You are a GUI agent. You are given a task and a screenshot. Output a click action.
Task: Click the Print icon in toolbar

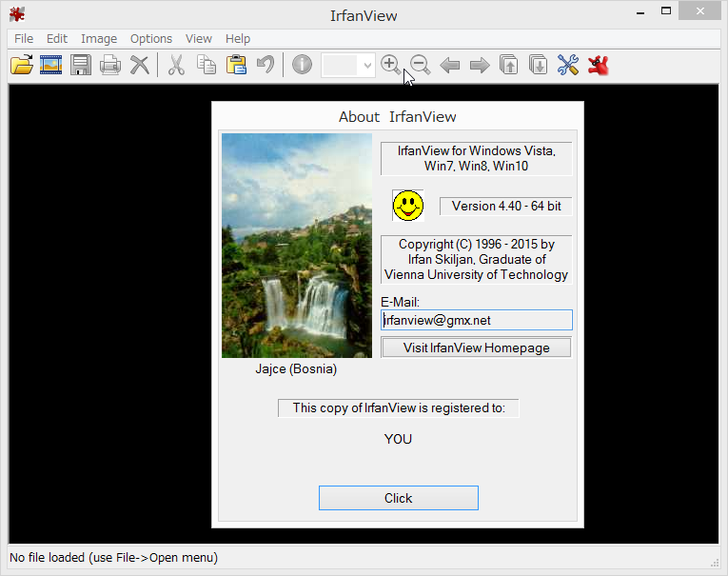110,65
